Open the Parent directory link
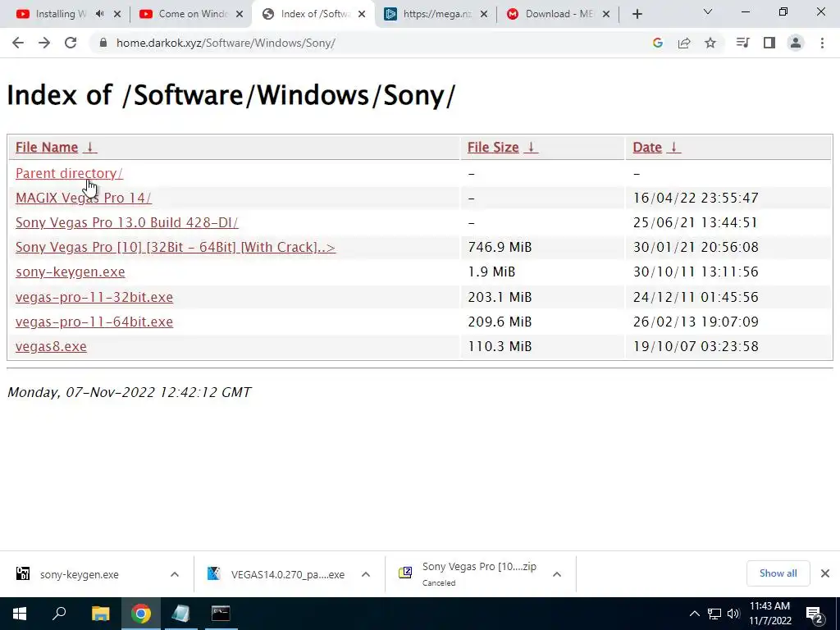The image size is (840, 630). click(69, 173)
